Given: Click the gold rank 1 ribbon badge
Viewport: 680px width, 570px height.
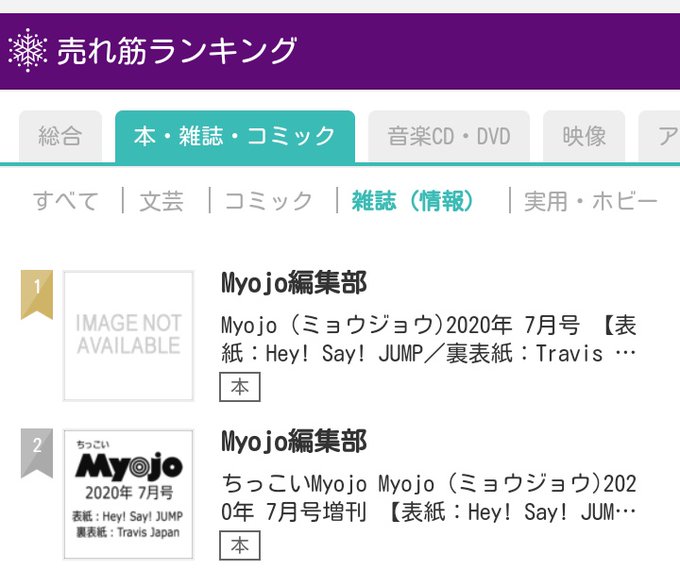Looking at the screenshot, I should coord(37,294).
